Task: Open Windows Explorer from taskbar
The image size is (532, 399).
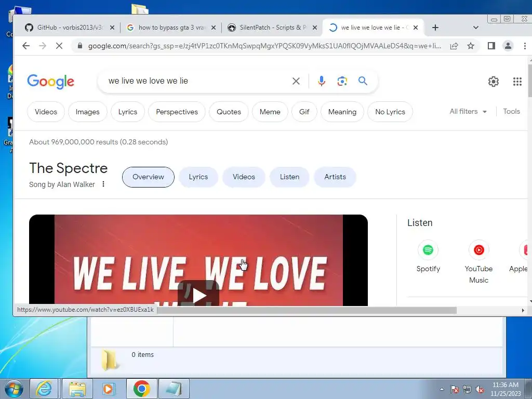Action: 77,389
